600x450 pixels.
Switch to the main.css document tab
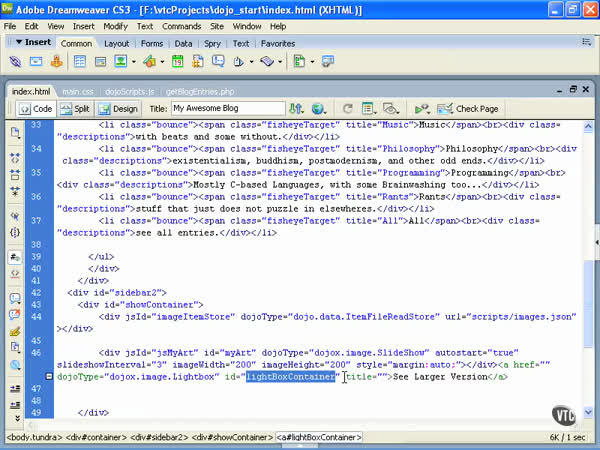click(x=78, y=90)
